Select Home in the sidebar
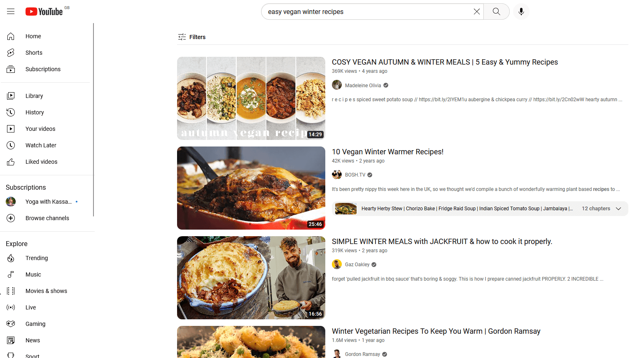This screenshot has width=644, height=358. coord(46,36)
